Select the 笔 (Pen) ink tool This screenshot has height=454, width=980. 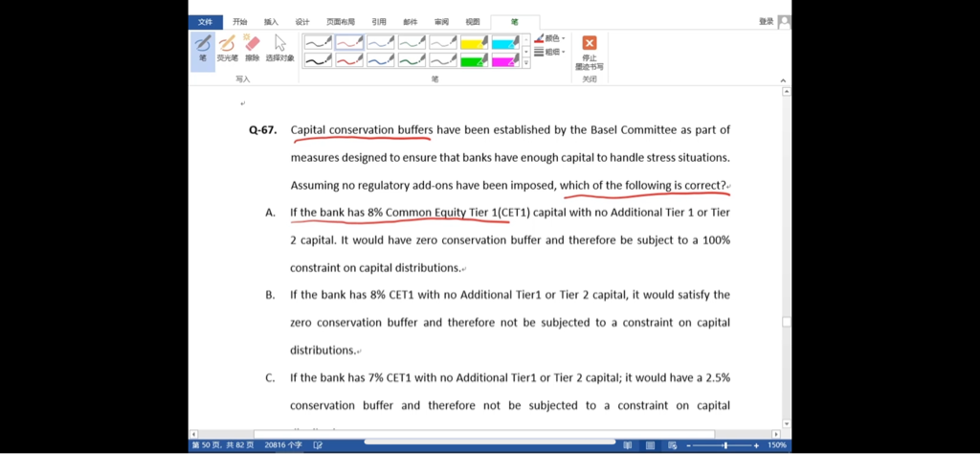[x=202, y=48]
